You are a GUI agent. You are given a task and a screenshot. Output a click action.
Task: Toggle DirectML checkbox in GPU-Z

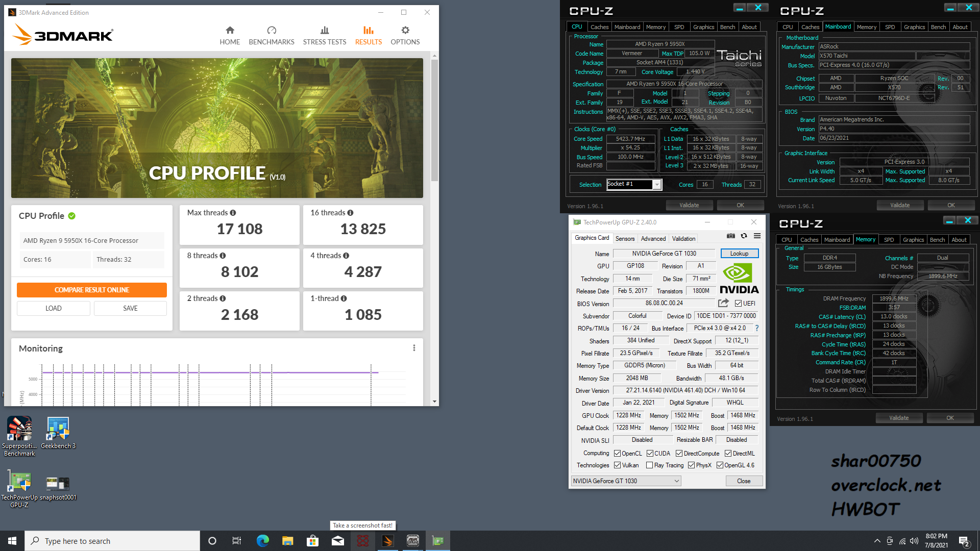(728, 454)
